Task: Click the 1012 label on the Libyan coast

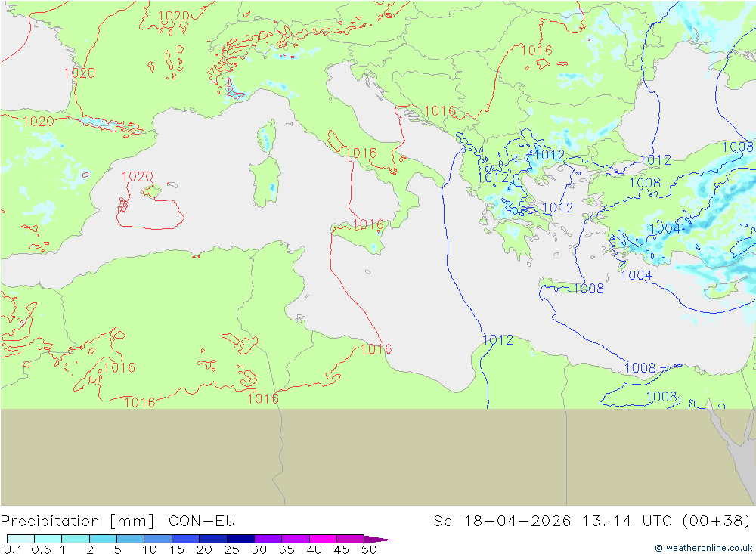Action: coord(498,340)
